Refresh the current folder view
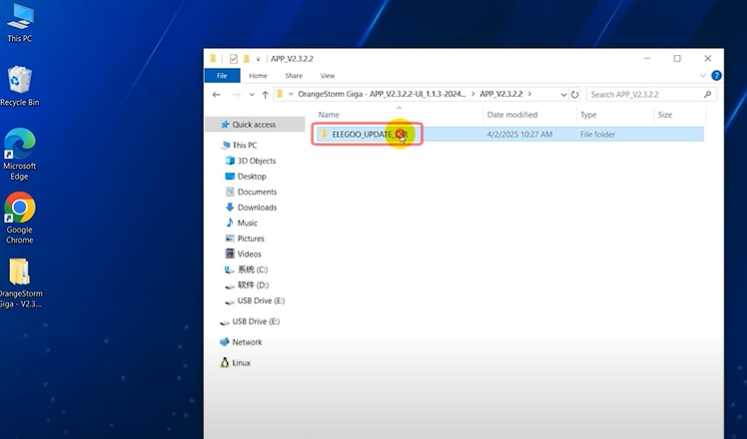The height and width of the screenshot is (439, 747). (x=576, y=94)
